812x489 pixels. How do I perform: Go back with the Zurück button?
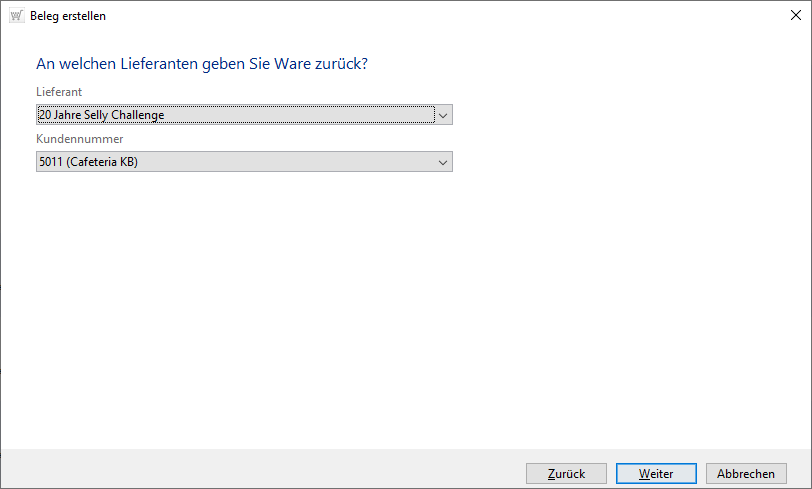coord(566,474)
